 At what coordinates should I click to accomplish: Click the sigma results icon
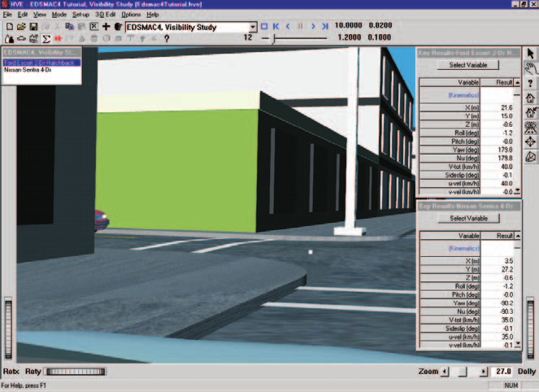click(x=46, y=39)
